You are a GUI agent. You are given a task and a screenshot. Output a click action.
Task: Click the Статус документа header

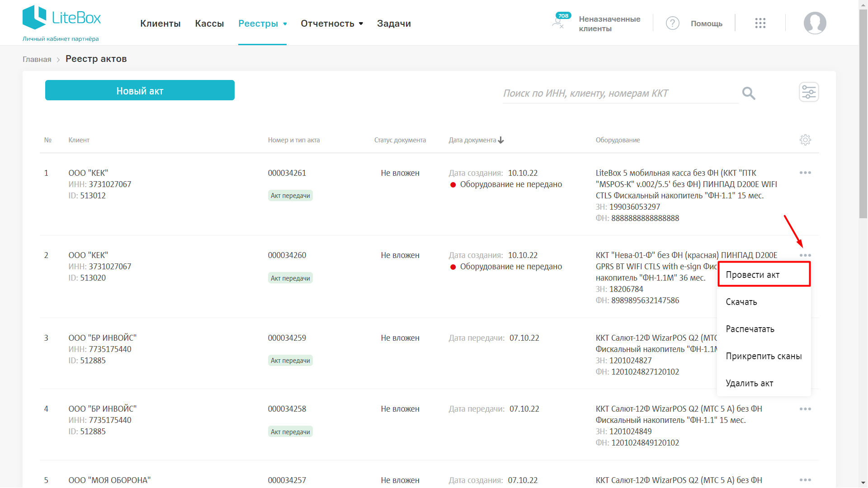tap(400, 140)
